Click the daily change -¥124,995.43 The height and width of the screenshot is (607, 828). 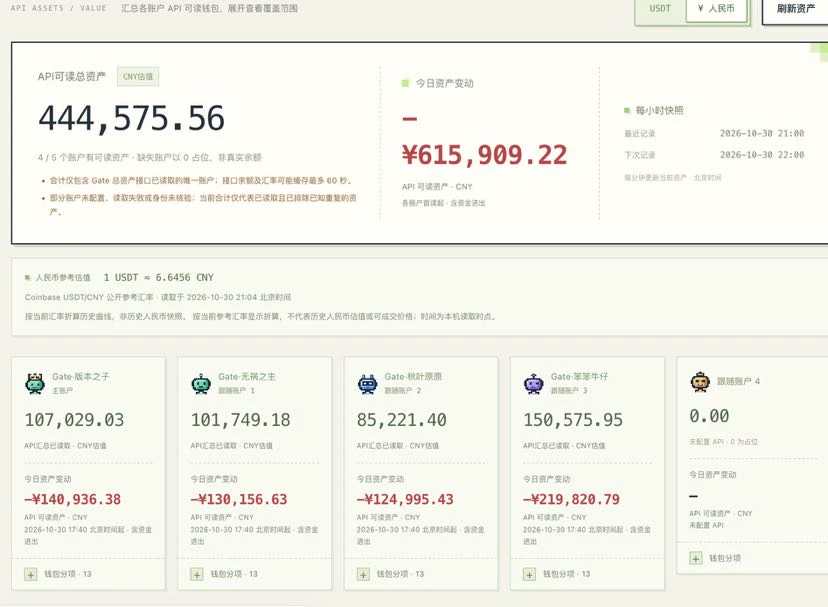[406, 499]
